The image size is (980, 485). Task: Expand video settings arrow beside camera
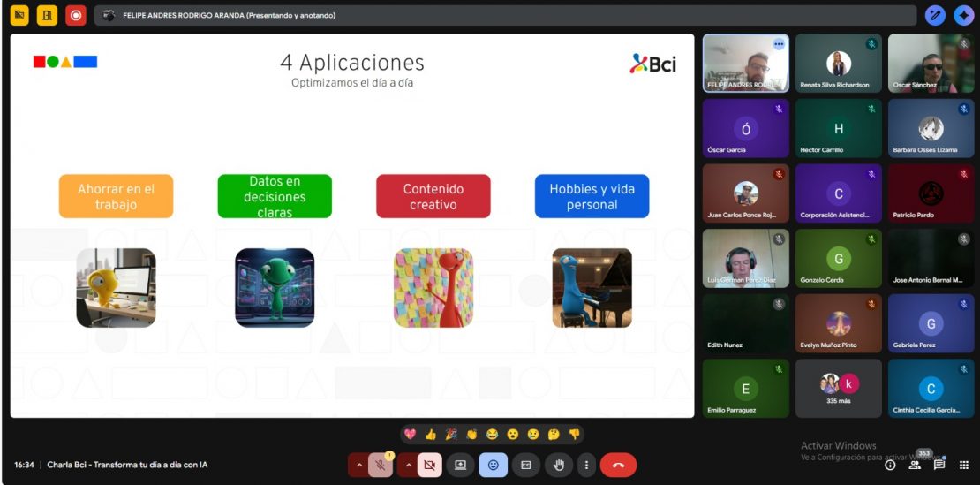tap(408, 465)
